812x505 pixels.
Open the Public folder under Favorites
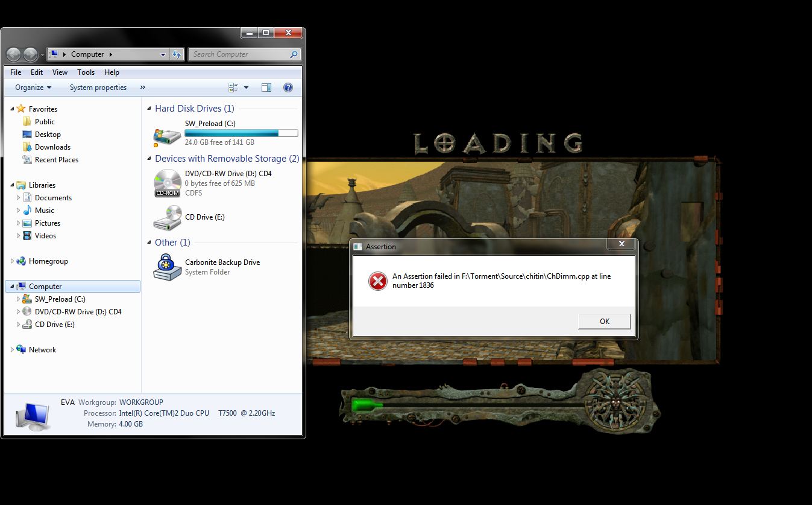(45, 122)
